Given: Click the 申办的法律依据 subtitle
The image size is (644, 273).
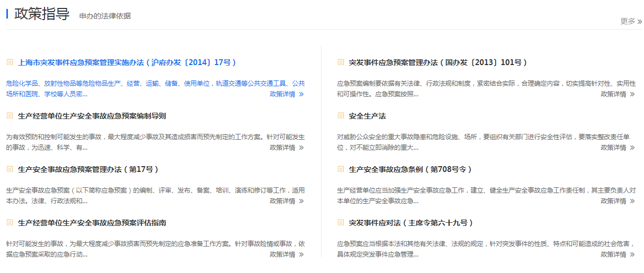Looking at the screenshot, I should pyautogui.click(x=105, y=16).
